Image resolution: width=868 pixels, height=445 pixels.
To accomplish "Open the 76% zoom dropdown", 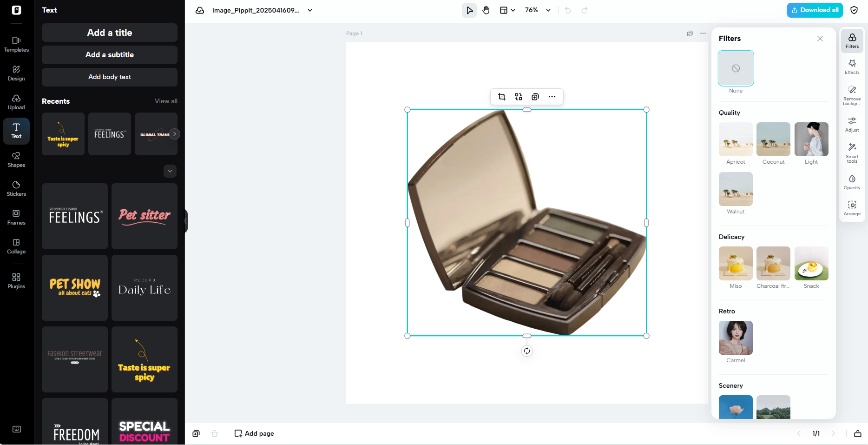I will 538,10.
